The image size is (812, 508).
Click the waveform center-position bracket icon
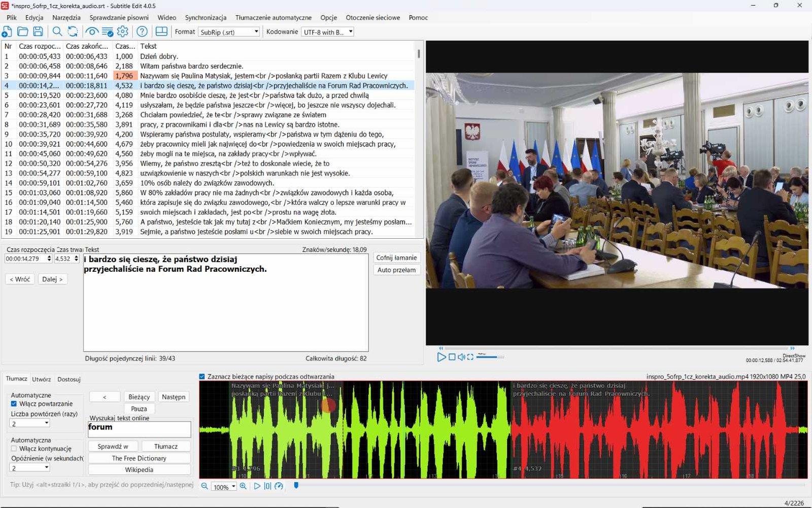point(267,486)
